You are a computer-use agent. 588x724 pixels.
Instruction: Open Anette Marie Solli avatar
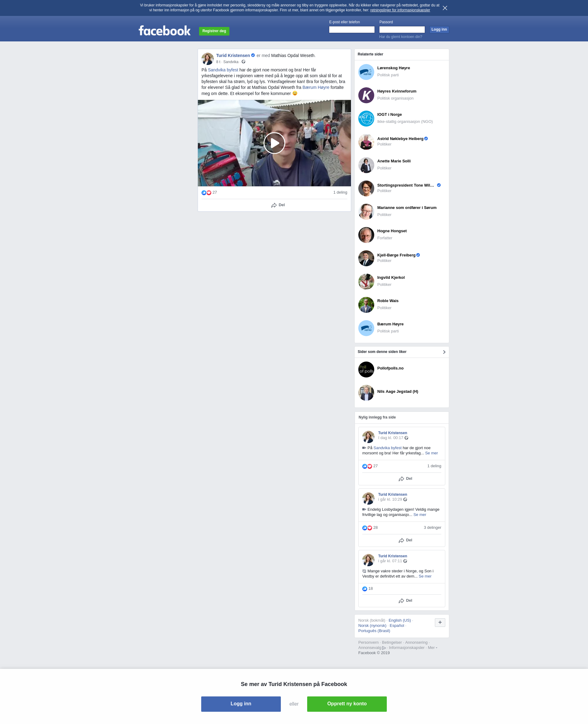366,165
